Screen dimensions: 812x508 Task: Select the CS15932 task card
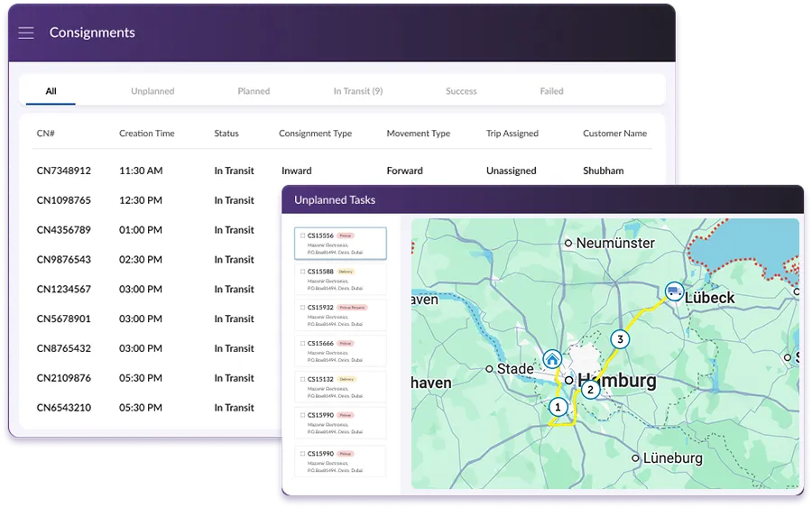coord(340,315)
